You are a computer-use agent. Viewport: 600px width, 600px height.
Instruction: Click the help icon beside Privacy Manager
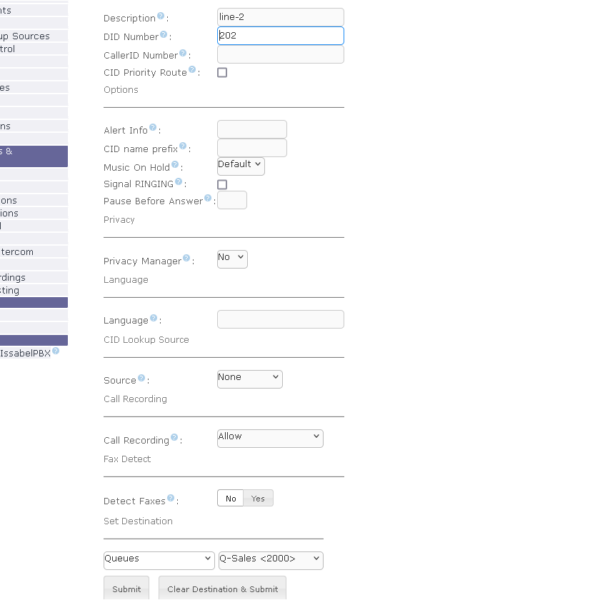tap(187, 258)
